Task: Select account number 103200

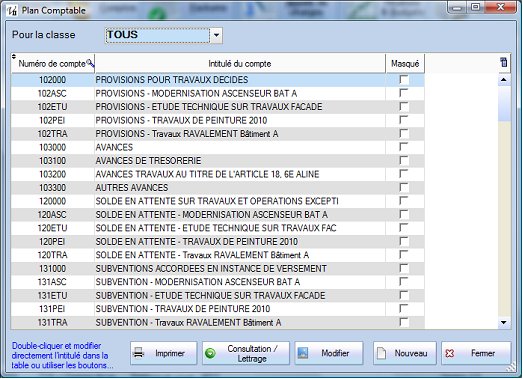Action: click(52, 174)
